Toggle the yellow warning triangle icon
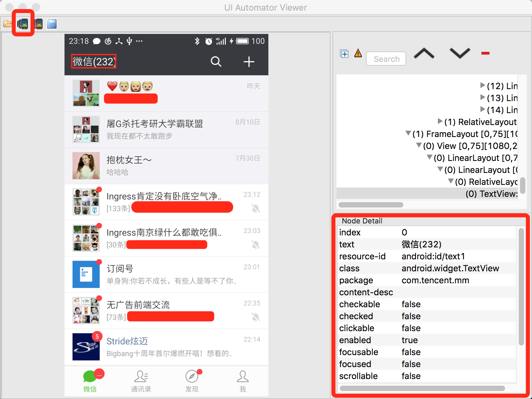This screenshot has width=532, height=399. 358,53
